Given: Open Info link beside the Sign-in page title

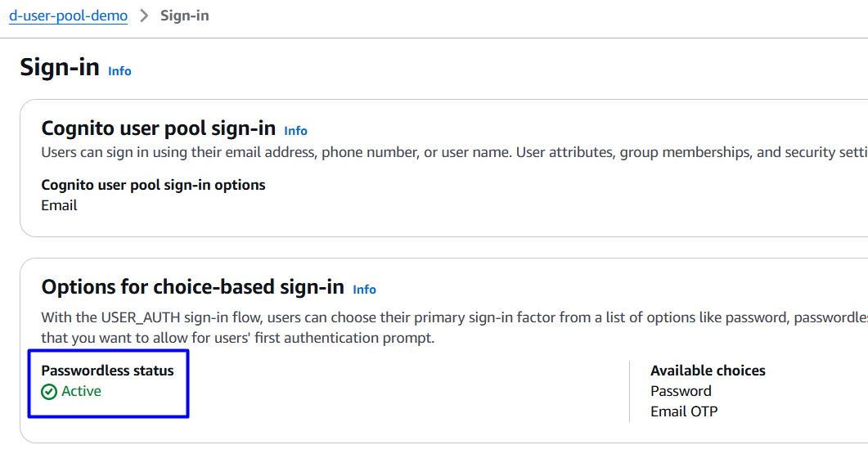Looking at the screenshot, I should tap(119, 71).
